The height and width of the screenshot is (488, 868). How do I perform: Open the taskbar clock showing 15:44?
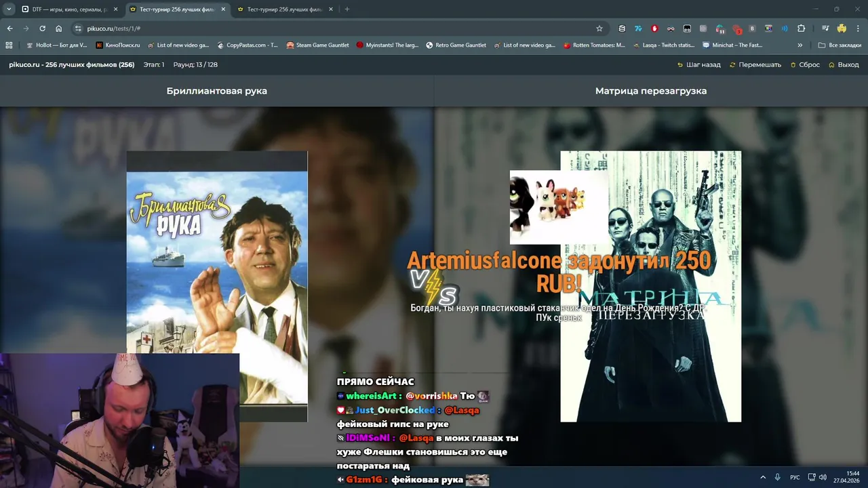tap(848, 477)
